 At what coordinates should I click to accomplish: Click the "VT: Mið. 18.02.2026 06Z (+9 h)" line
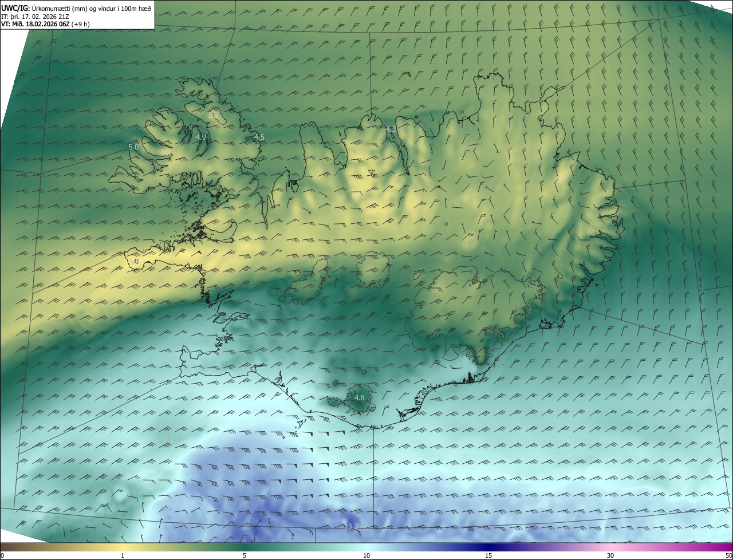(x=45, y=24)
